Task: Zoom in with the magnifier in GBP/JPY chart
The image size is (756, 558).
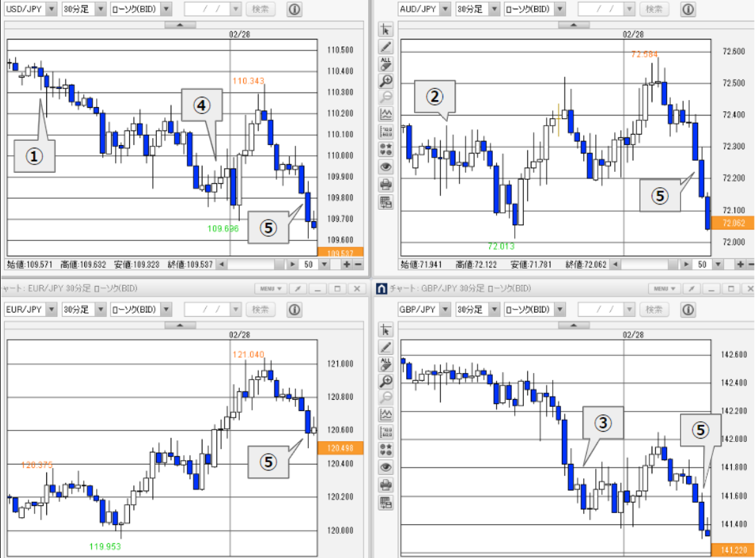Action: pos(386,381)
